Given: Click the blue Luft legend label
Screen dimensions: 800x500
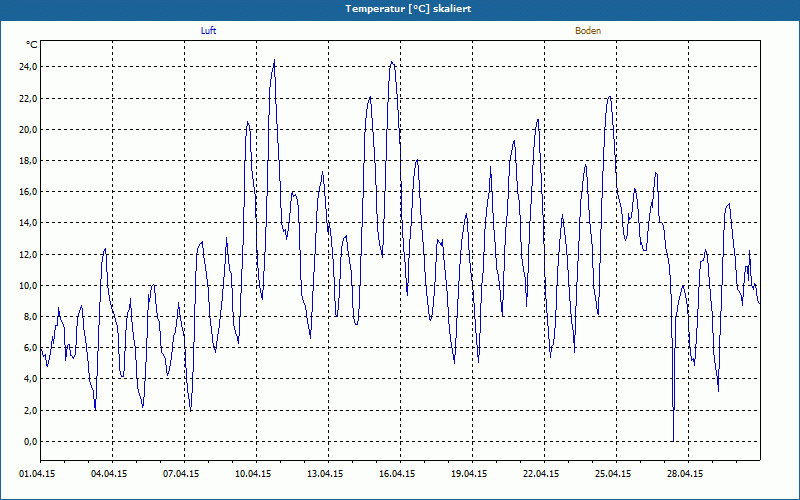Looking at the screenshot, I should [209, 31].
